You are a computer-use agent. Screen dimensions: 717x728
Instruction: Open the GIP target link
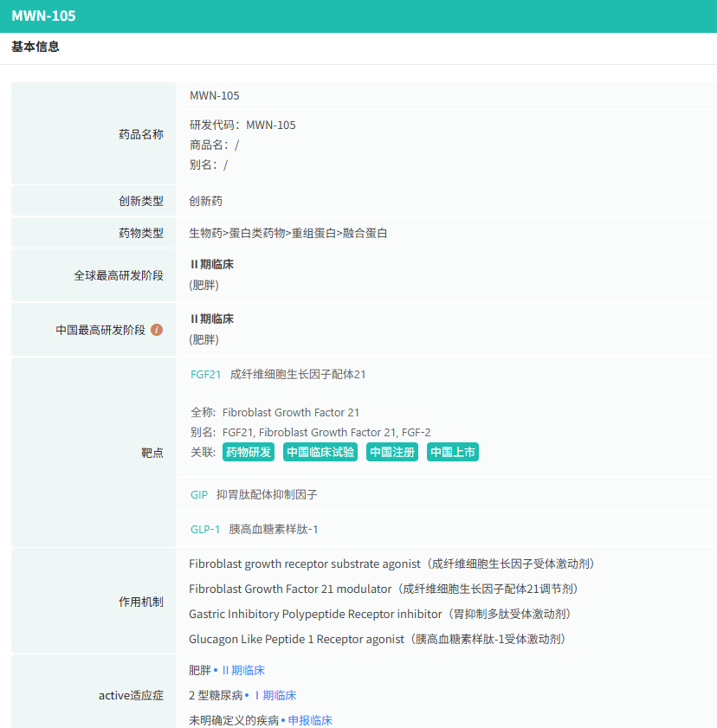(199, 494)
